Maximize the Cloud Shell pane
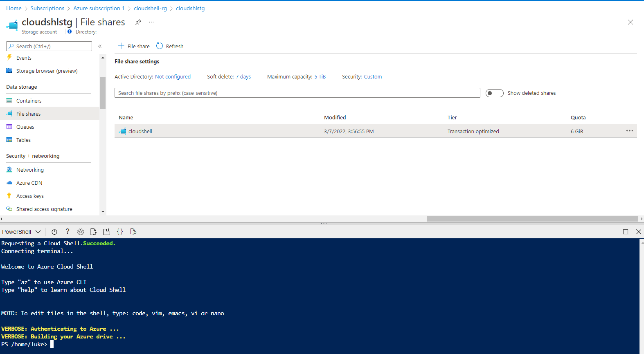644x354 pixels. click(x=626, y=232)
